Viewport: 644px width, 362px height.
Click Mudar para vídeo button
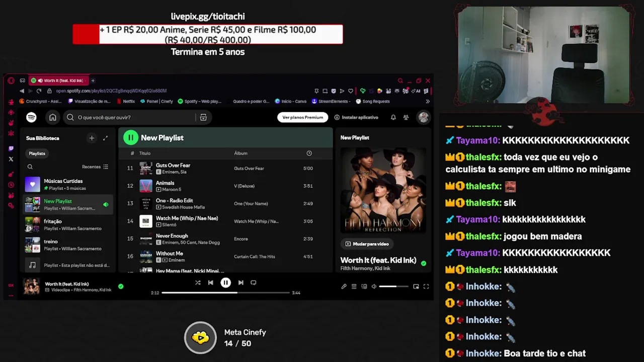pos(367,244)
